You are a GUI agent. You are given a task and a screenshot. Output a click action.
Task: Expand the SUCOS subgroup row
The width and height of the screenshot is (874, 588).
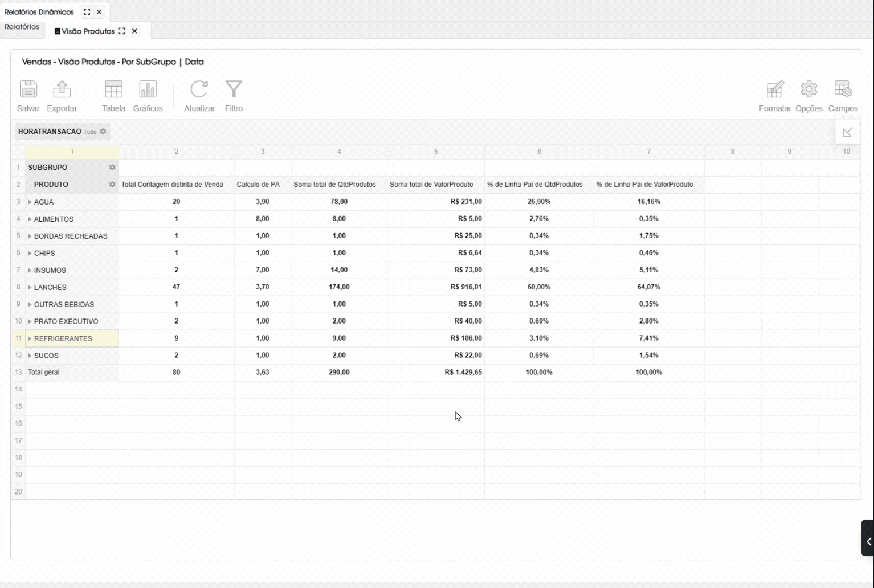tap(30, 356)
